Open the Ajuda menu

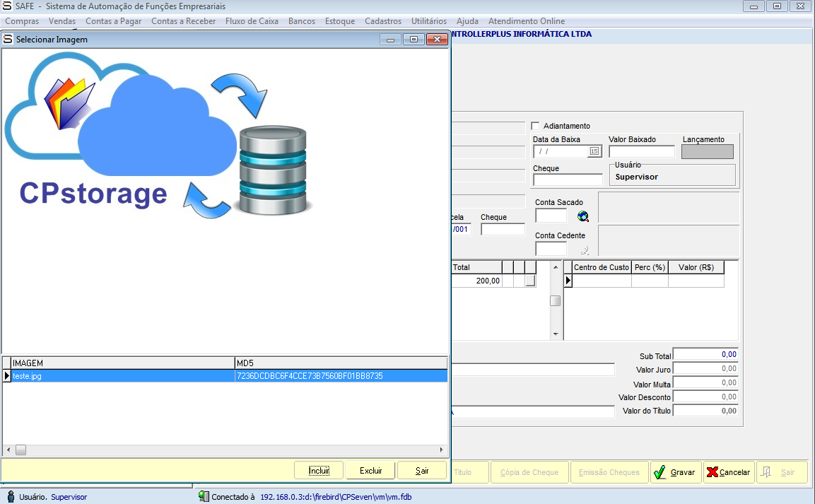[x=467, y=20]
